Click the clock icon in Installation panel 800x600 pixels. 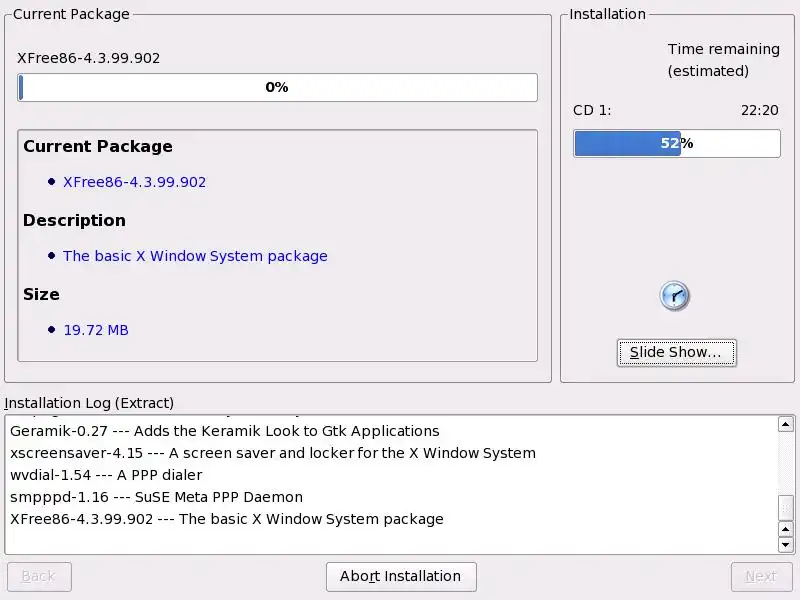coord(674,295)
